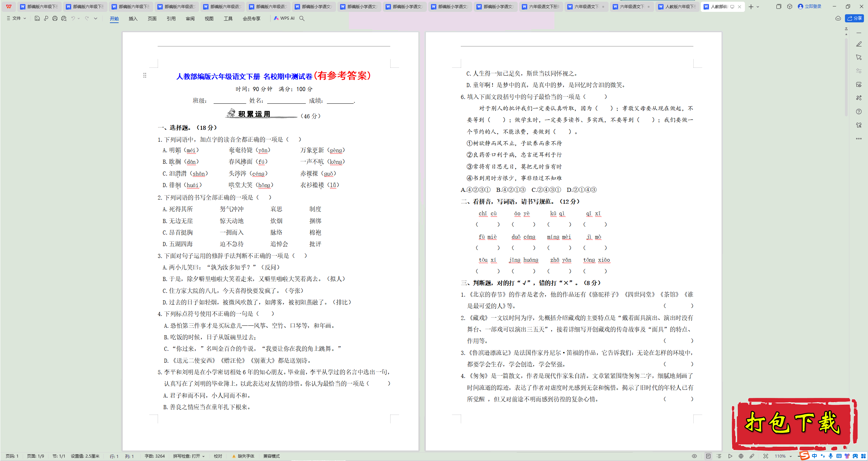
Task: Switch to outline view in status bar
Action: (x=719, y=456)
